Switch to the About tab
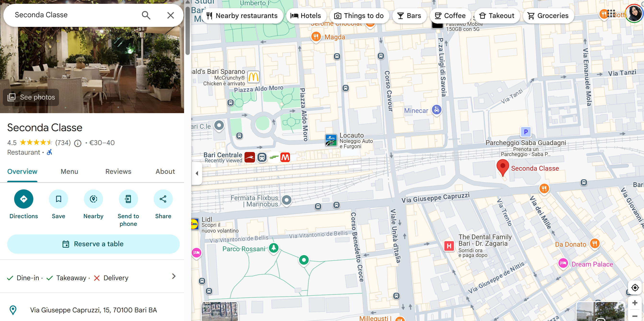644x321 pixels. [x=165, y=171]
